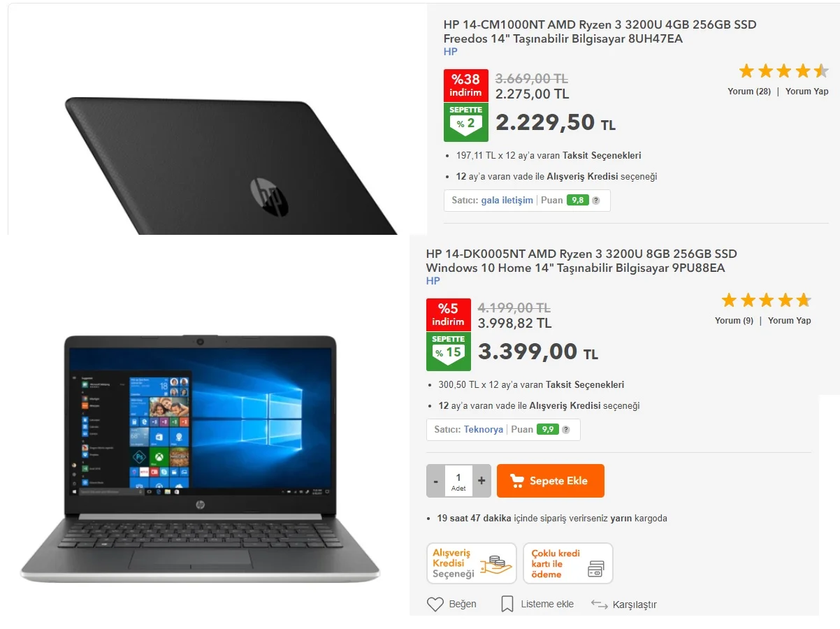
Task: Open seller link gala iletişim
Action: pyautogui.click(x=507, y=201)
